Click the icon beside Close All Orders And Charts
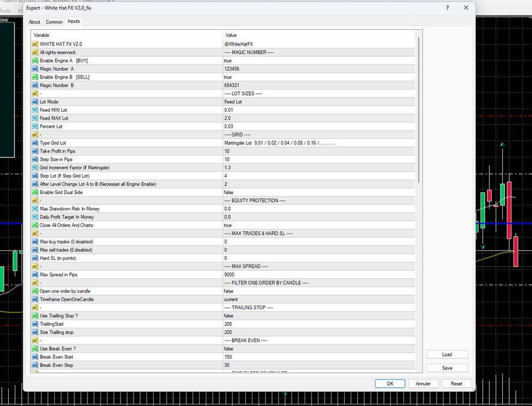 [35, 225]
